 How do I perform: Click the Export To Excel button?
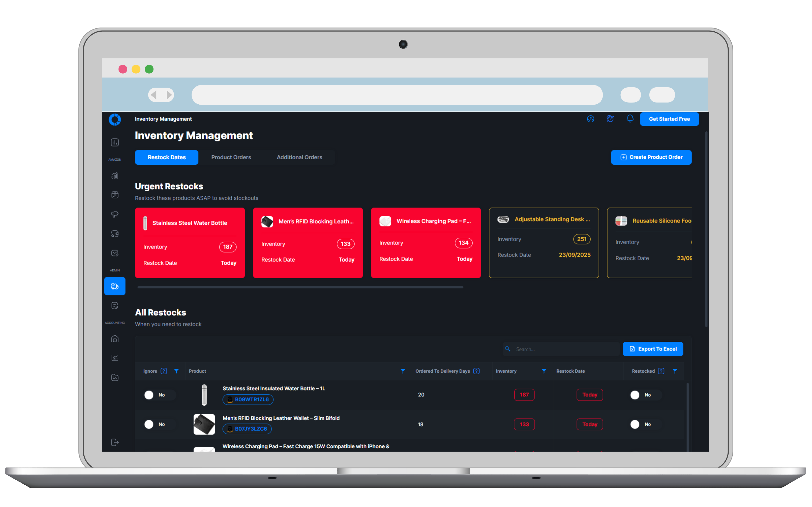click(653, 349)
